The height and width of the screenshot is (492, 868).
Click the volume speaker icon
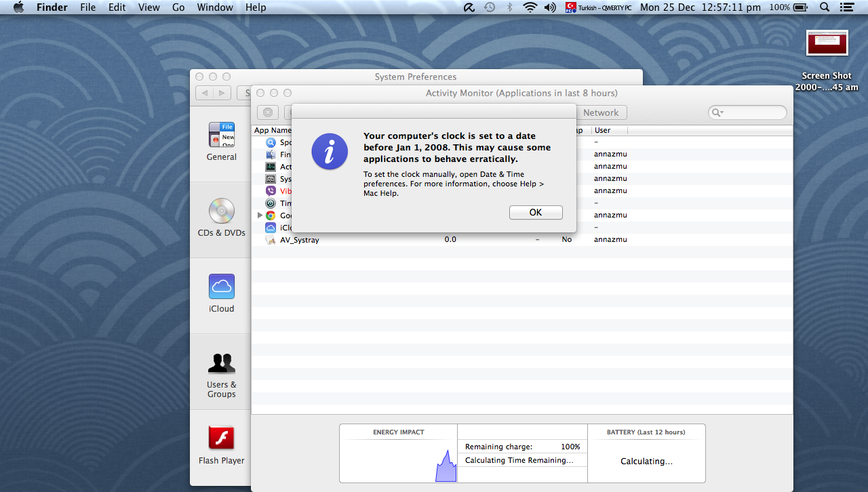click(x=550, y=7)
